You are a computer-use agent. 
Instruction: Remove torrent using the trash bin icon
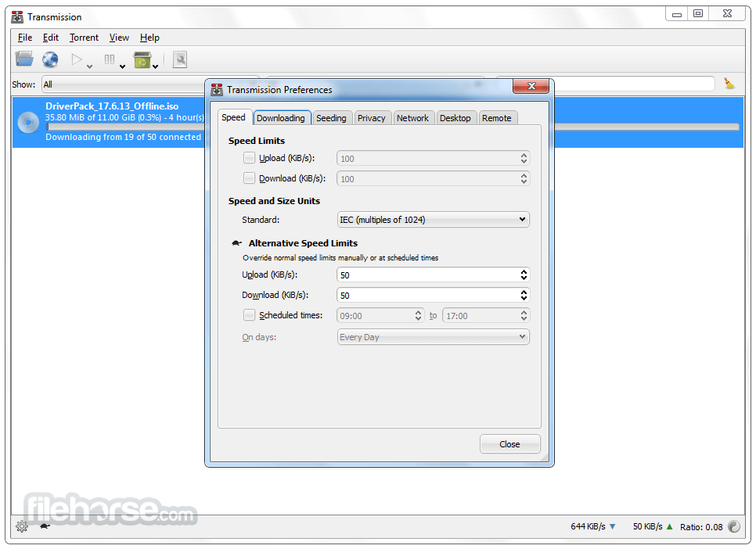click(142, 59)
